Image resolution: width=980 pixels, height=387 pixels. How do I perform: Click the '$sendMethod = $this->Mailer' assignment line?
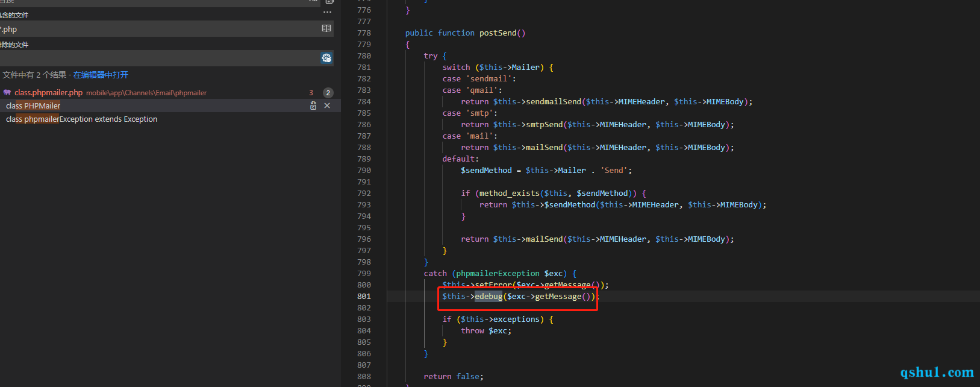(546, 170)
